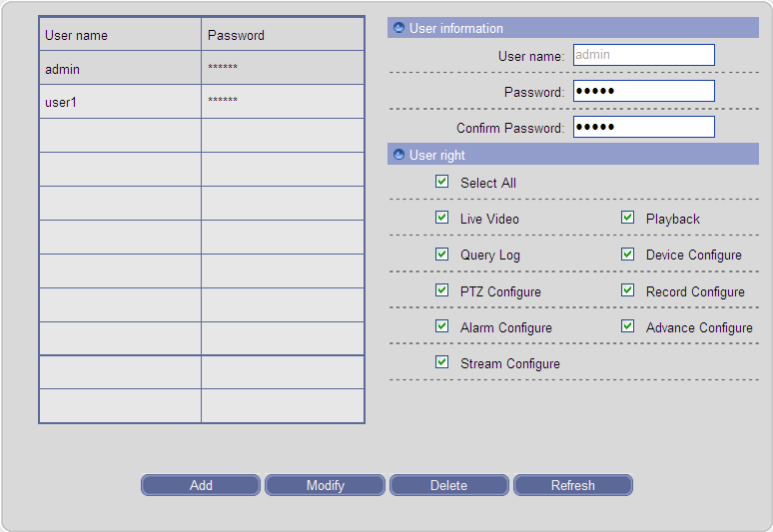Toggle the Advance Configure checkbox
The height and width of the screenshot is (532, 773).
pos(627,326)
